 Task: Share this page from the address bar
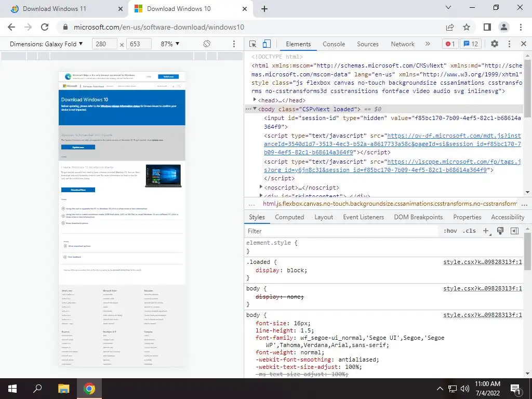point(450,27)
